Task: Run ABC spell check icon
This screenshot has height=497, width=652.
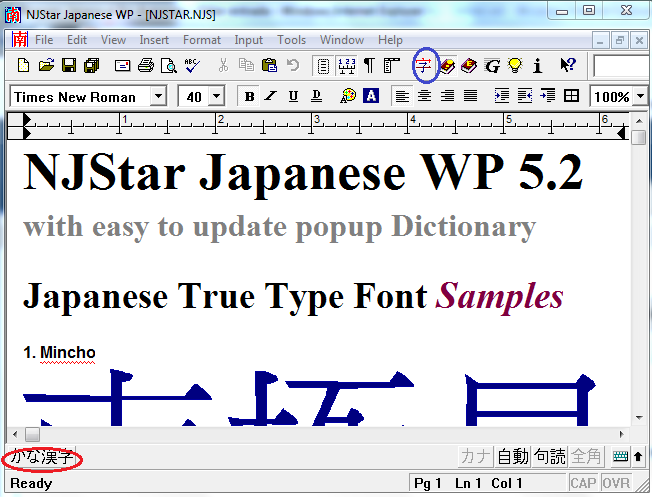Action: pos(192,65)
